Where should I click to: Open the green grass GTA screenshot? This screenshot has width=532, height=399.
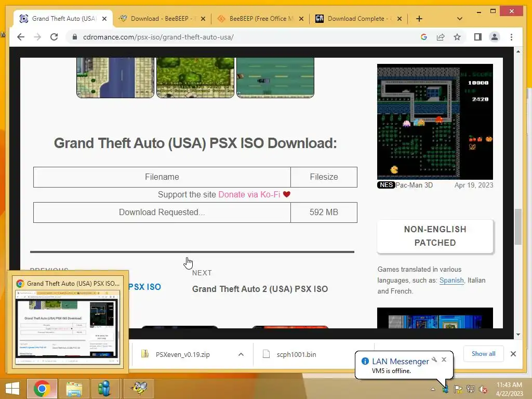pos(195,78)
